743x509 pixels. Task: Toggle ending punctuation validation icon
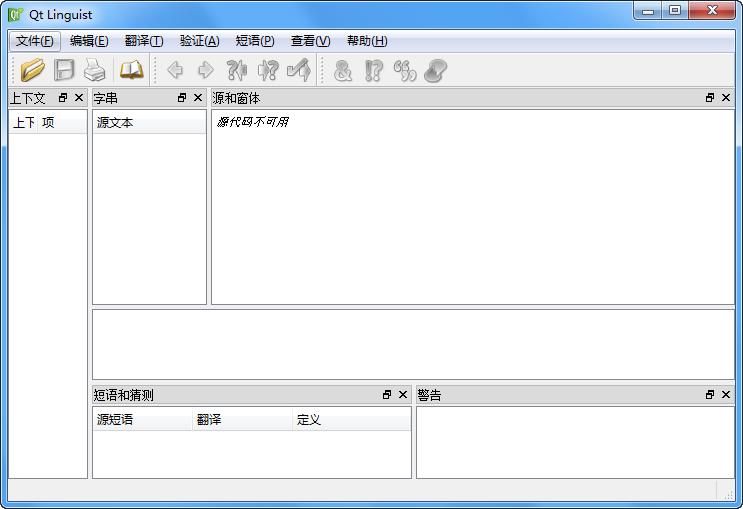click(373, 71)
